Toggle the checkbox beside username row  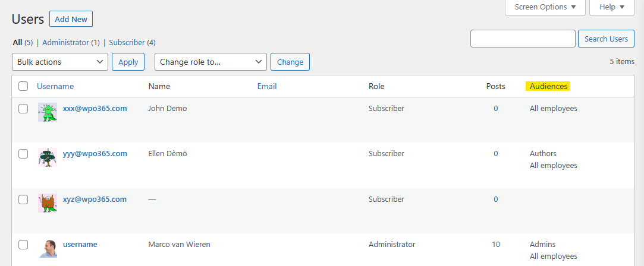point(23,245)
